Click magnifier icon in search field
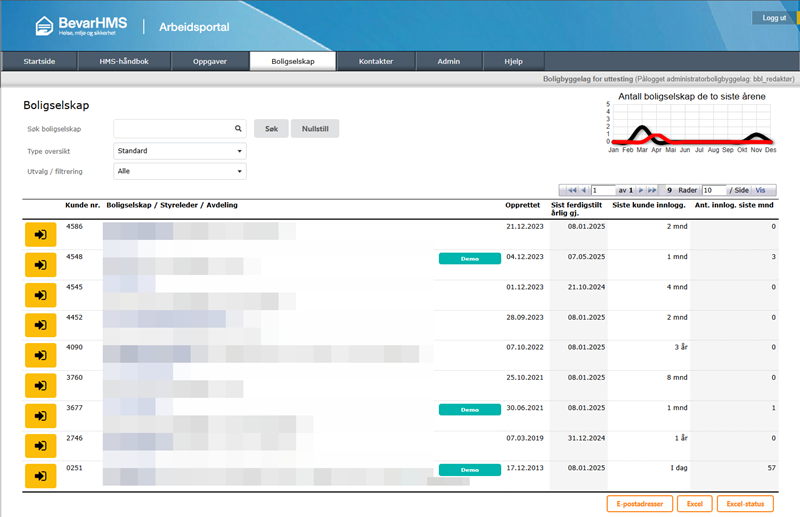 click(x=238, y=129)
